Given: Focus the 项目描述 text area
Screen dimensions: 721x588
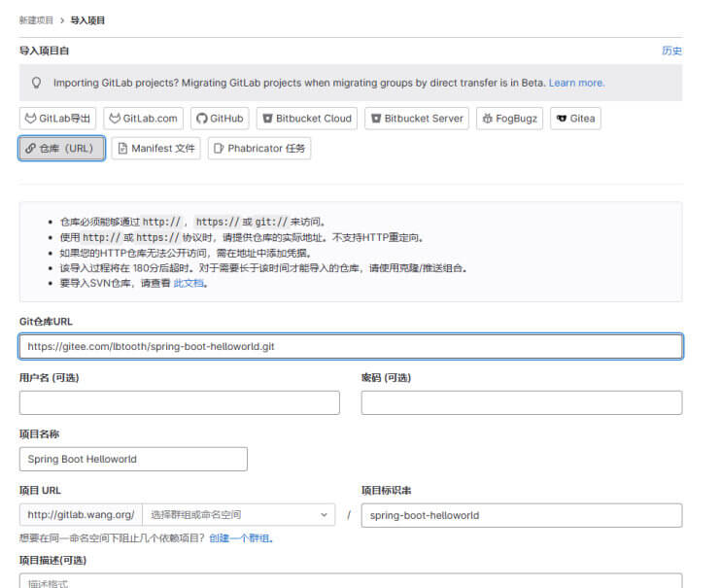Looking at the screenshot, I should (351, 580).
